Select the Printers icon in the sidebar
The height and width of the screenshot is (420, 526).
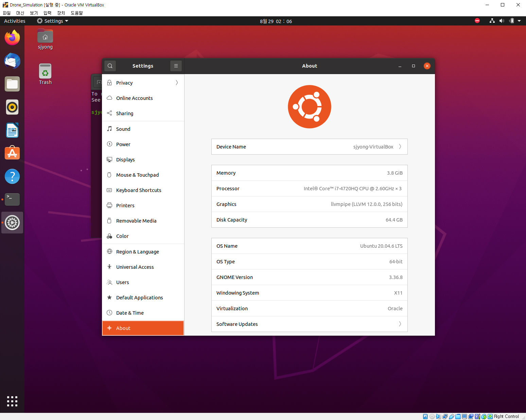click(109, 205)
